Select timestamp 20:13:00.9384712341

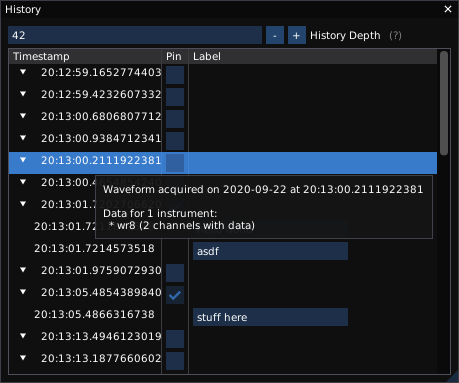click(101, 138)
